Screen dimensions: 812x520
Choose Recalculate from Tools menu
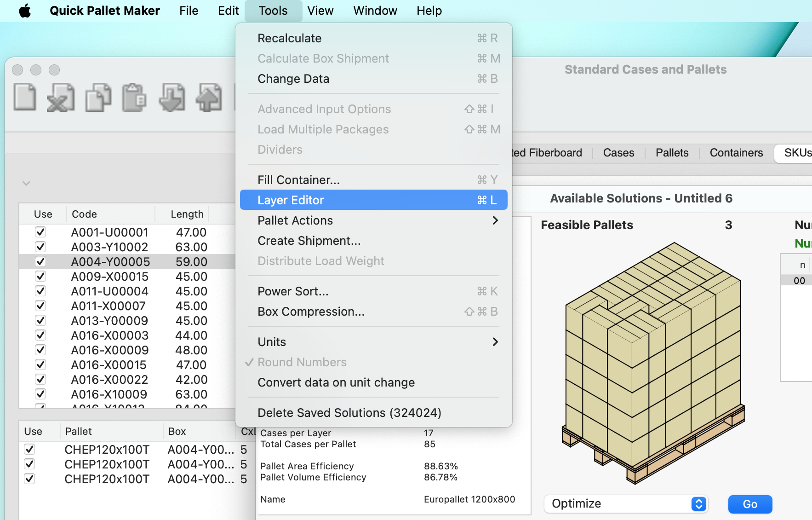(374, 38)
